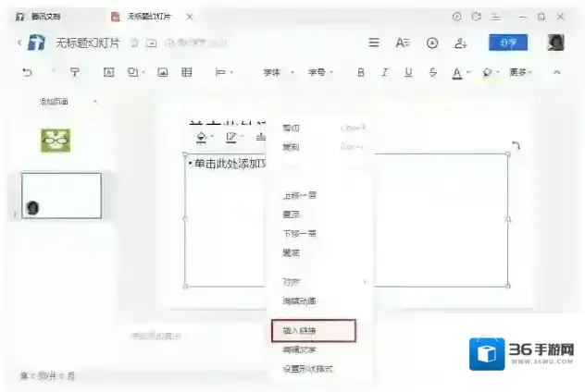Open the user avatar in header
Image resolution: width=585 pixels, height=392 pixels.
[555, 43]
